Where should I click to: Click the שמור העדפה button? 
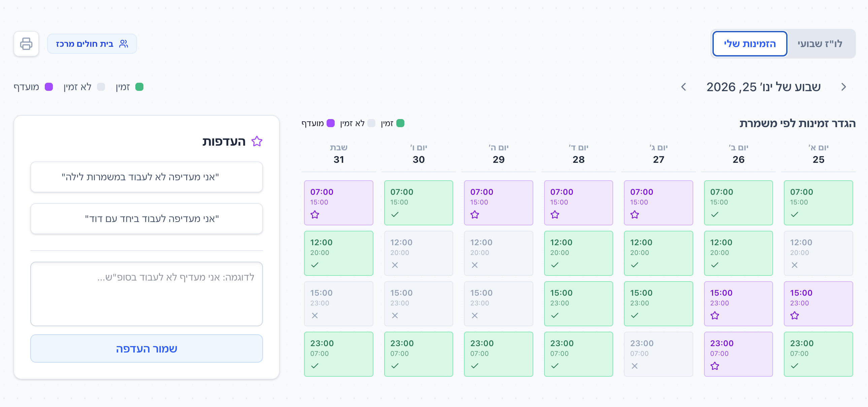pyautogui.click(x=146, y=348)
